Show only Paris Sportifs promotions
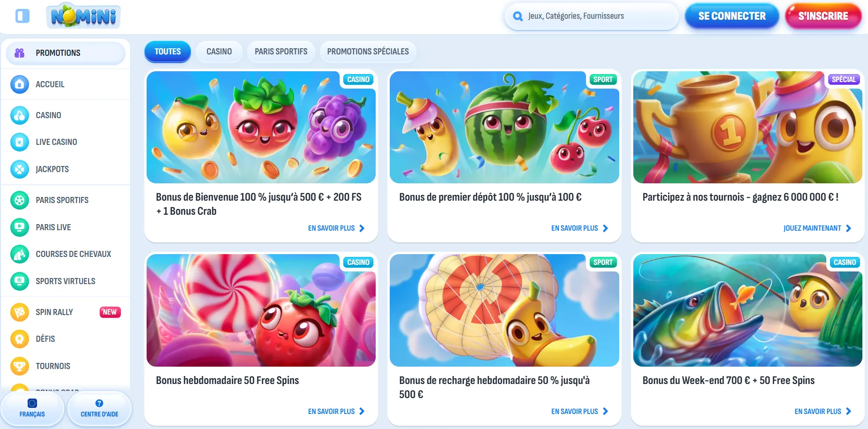 click(281, 52)
